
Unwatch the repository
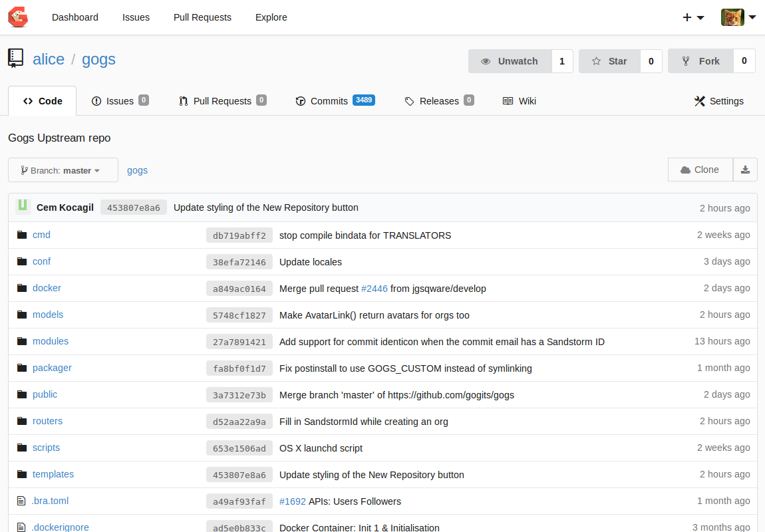pyautogui.click(x=510, y=61)
